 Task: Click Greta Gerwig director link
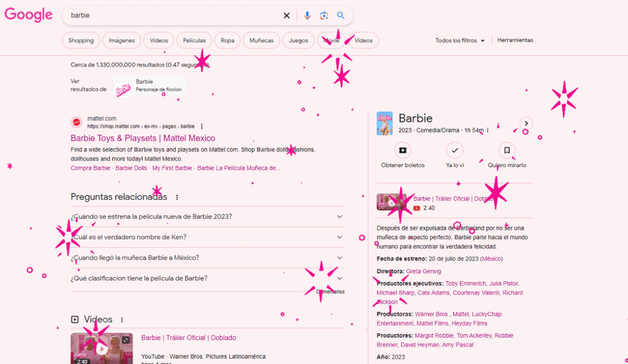(423, 271)
